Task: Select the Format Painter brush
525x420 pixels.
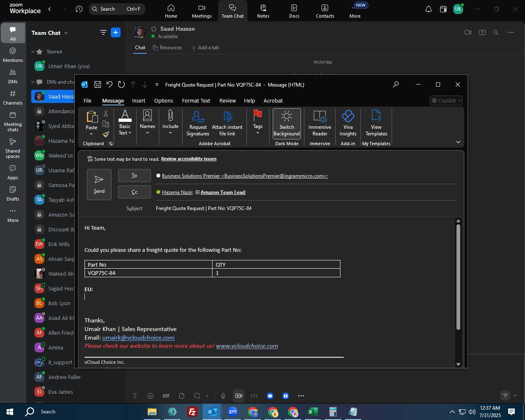Action: coord(106,134)
